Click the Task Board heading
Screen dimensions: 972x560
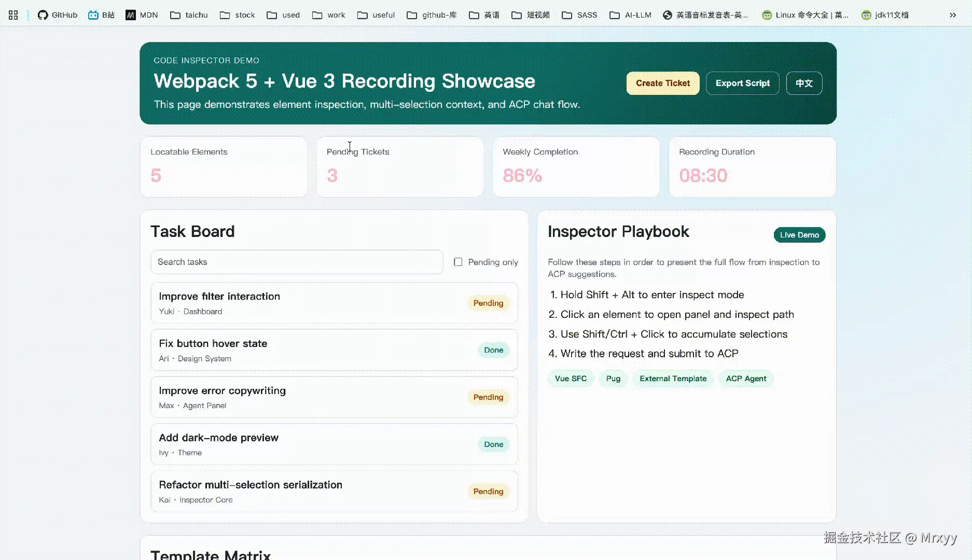[192, 231]
